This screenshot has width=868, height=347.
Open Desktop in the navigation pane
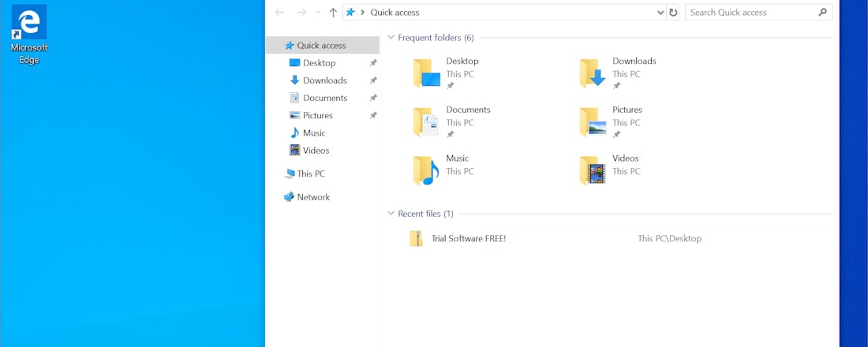pos(319,63)
